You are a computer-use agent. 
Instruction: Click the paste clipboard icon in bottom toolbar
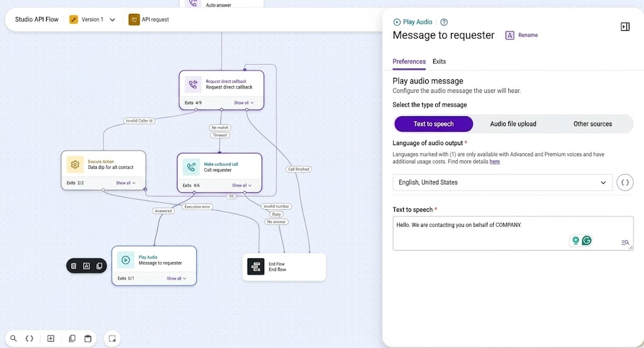88,339
